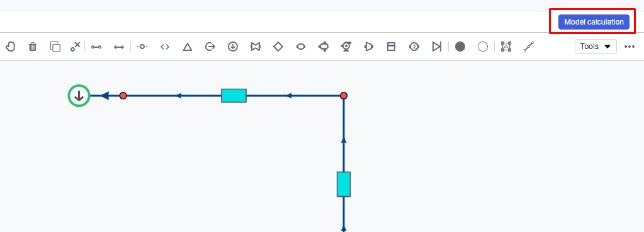Select the check valve tool
The image size is (644, 232).
click(x=436, y=47)
